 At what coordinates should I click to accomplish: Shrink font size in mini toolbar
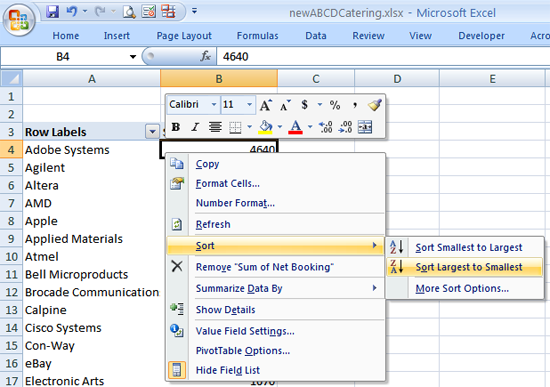pyautogui.click(x=285, y=105)
